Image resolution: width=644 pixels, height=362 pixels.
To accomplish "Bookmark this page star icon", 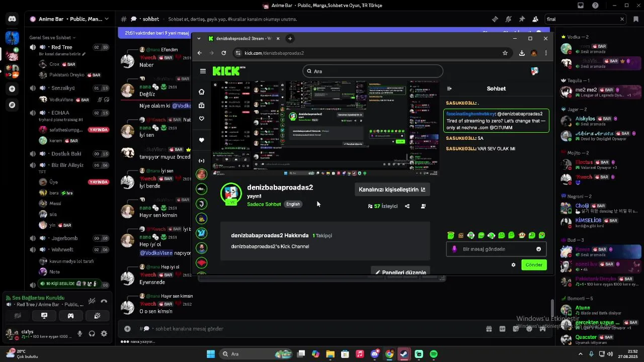I will tap(505, 53).
